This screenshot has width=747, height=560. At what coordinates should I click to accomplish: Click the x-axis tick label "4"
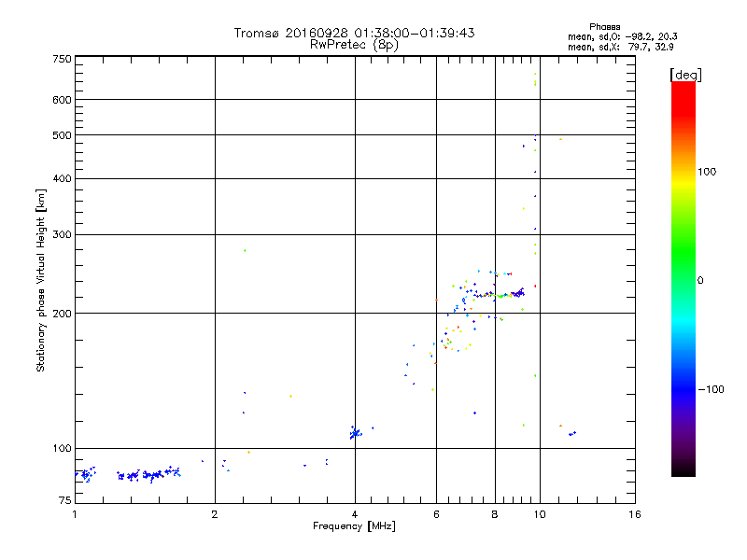355,514
